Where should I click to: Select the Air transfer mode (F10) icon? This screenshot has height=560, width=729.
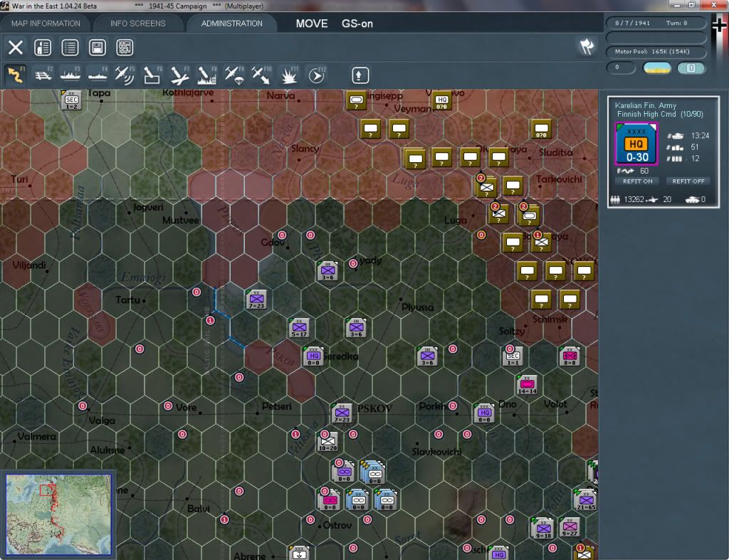click(x=261, y=75)
